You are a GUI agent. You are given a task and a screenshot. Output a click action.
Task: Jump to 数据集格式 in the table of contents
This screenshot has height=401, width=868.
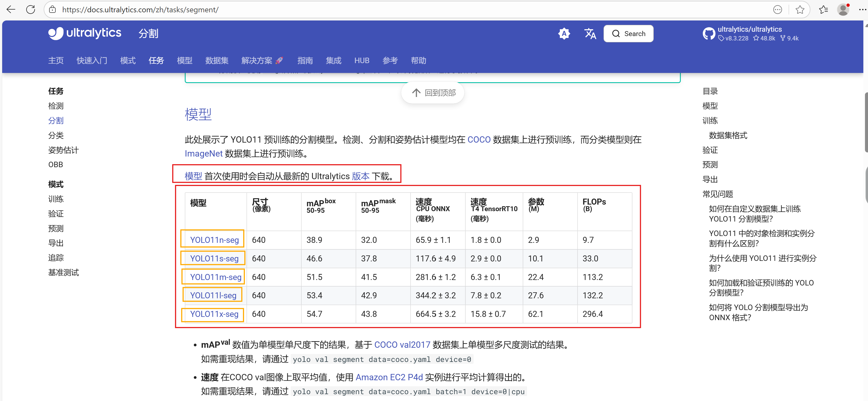pyautogui.click(x=728, y=135)
